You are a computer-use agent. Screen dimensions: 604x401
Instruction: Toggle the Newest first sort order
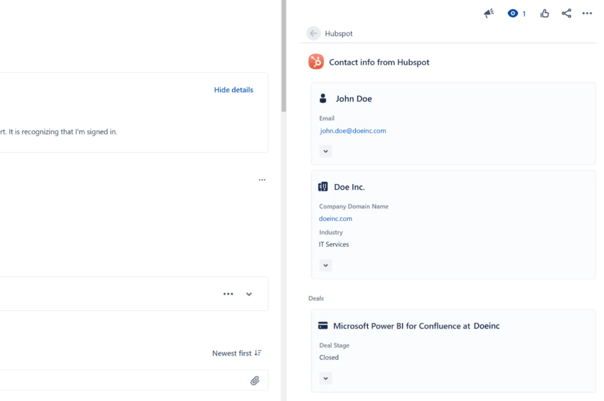[237, 353]
